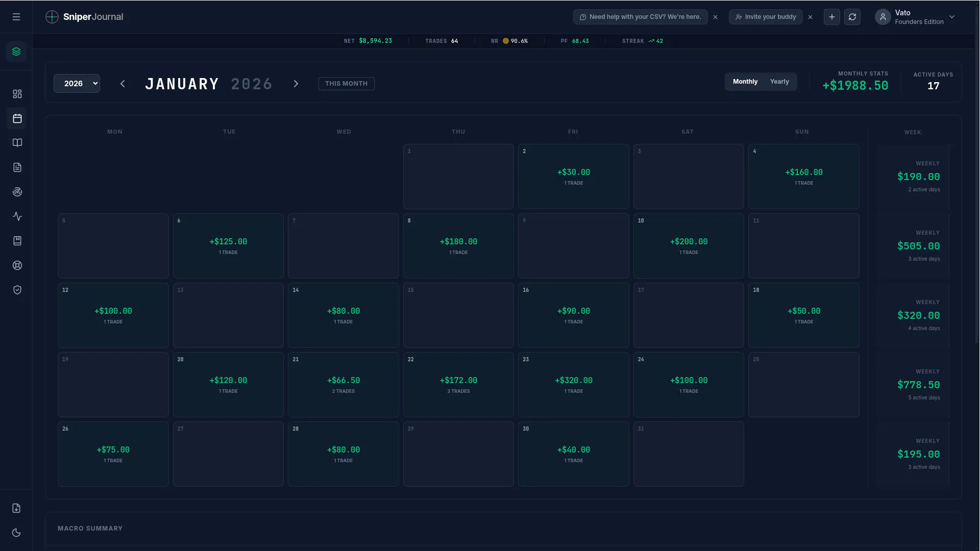Open January 2 day with +$30.00
Image resolution: width=980 pixels, height=551 pixels.
tap(574, 177)
